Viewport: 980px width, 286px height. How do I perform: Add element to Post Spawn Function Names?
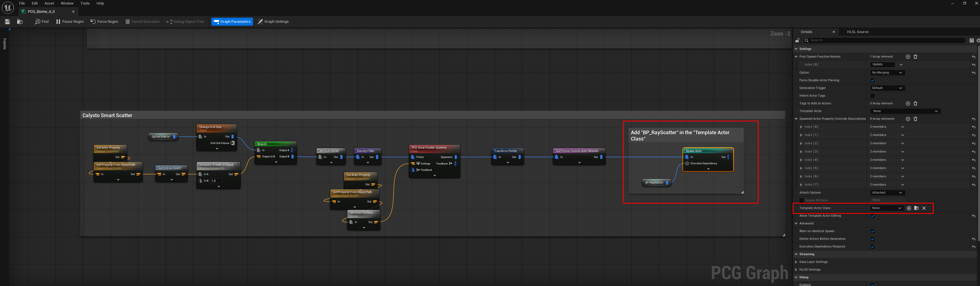pyautogui.click(x=908, y=56)
